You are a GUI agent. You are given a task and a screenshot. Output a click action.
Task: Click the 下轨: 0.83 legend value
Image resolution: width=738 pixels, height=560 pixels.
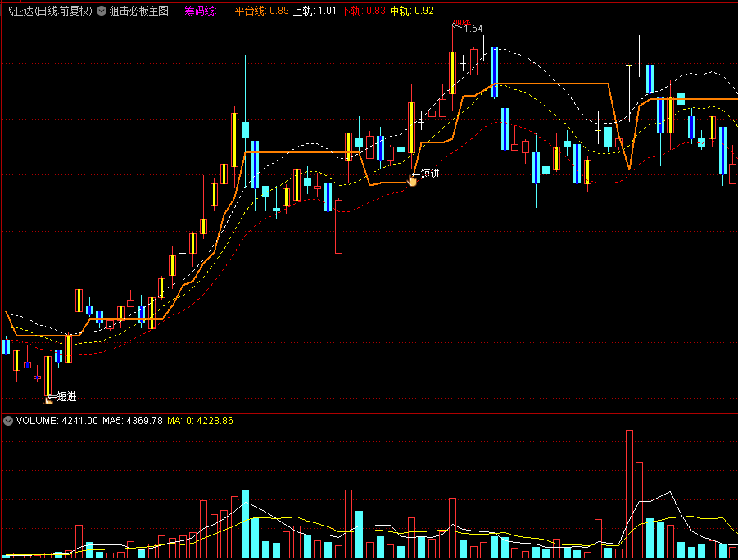pos(364,11)
